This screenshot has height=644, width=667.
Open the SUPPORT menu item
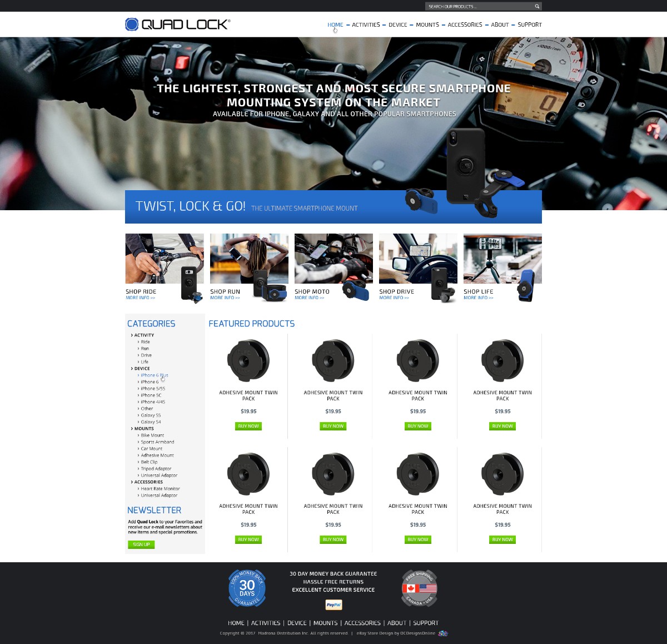click(x=529, y=24)
